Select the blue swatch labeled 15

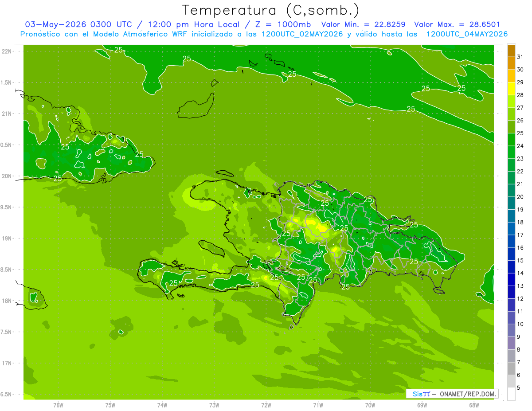coord(511,254)
